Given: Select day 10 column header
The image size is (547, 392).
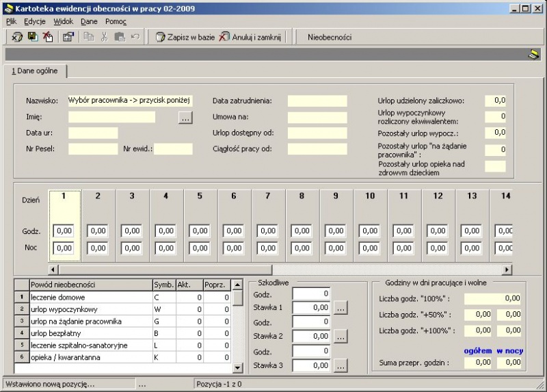Looking at the screenshot, I should (x=370, y=196).
